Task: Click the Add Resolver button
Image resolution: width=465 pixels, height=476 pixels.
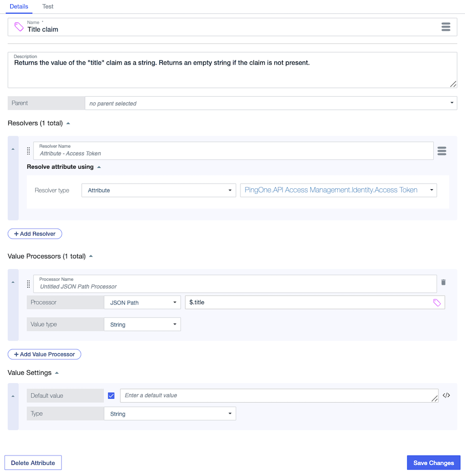Action: pos(34,233)
